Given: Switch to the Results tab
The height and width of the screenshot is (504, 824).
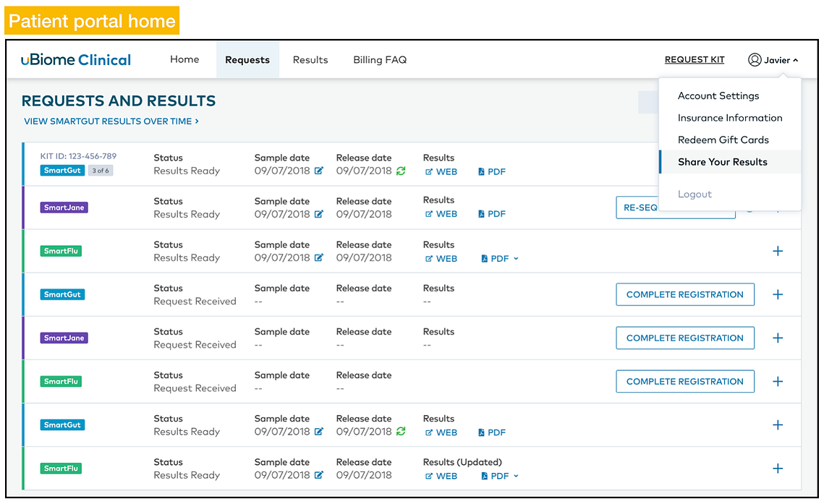Looking at the screenshot, I should click(x=310, y=60).
